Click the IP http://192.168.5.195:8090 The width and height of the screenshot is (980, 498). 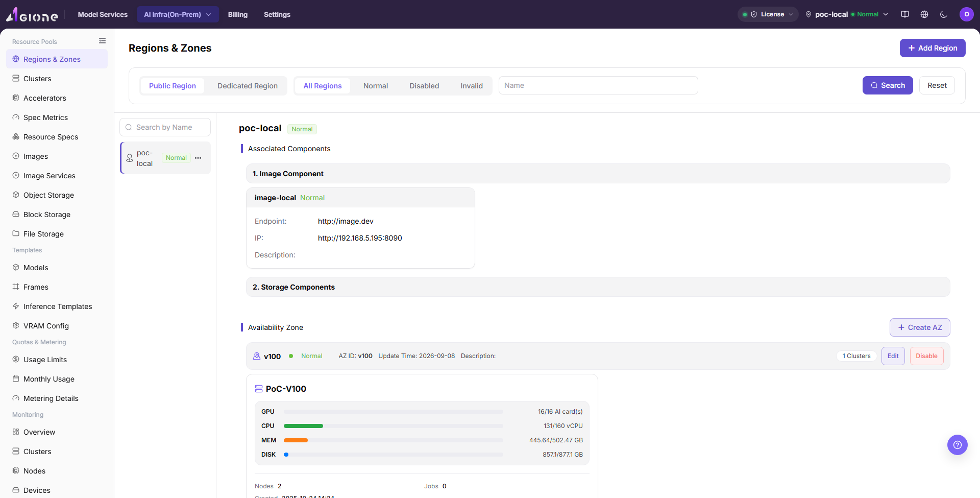click(360, 238)
